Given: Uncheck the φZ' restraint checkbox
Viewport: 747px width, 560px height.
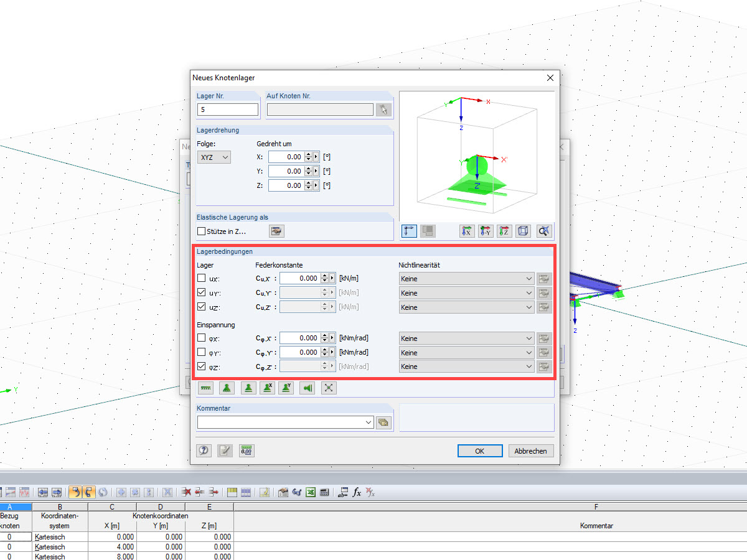Looking at the screenshot, I should pyautogui.click(x=201, y=366).
